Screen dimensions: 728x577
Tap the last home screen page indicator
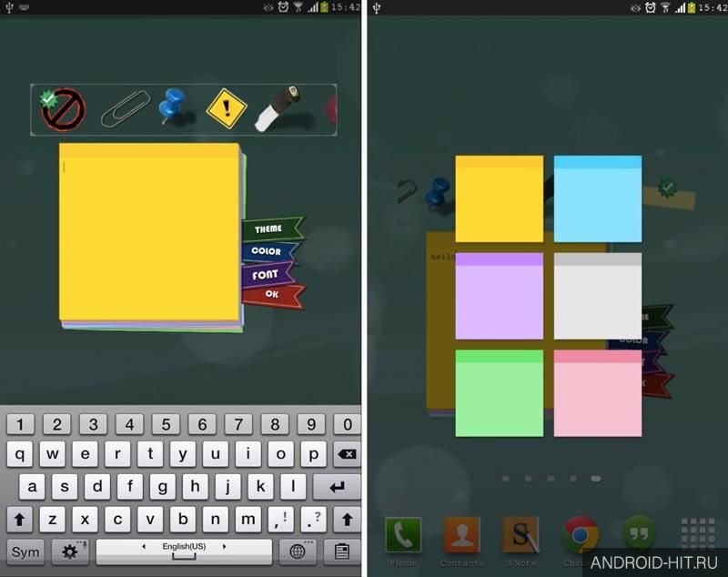(596, 479)
